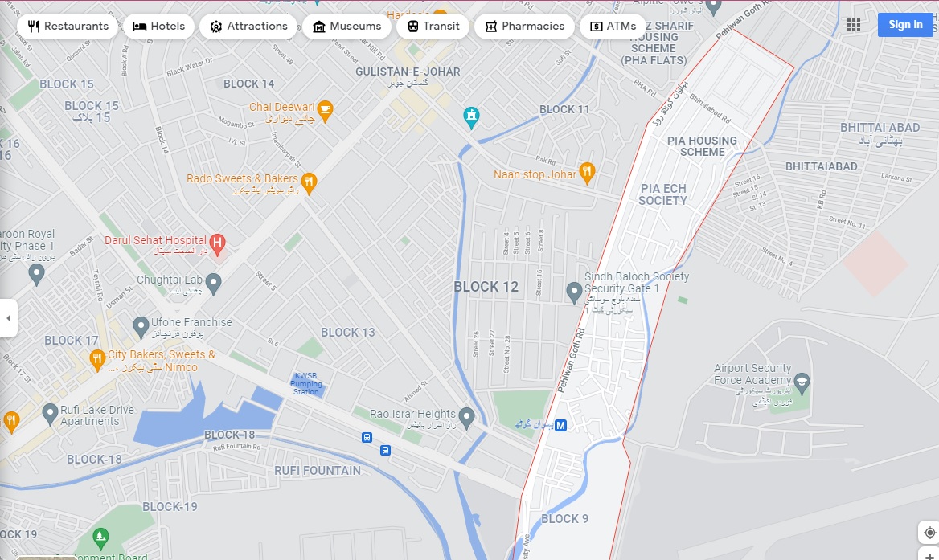Image resolution: width=939 pixels, height=560 pixels.
Task: Click the my location crosshair button
Action: (x=929, y=533)
